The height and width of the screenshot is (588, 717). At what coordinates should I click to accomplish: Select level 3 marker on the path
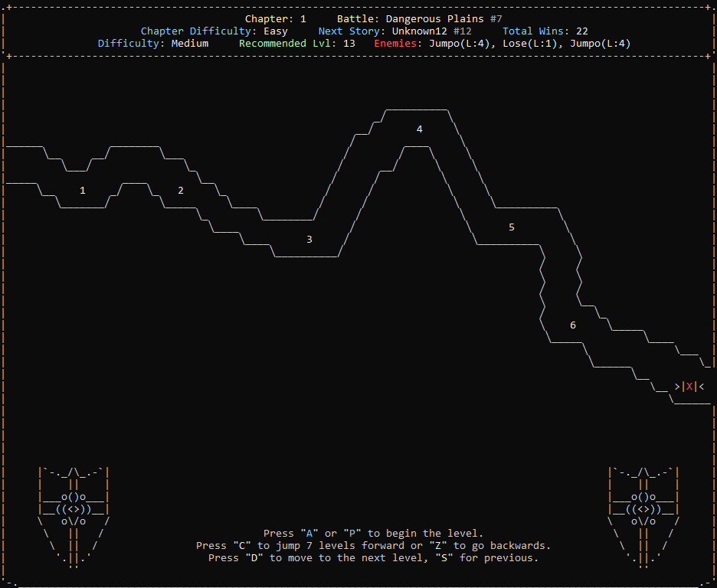309,240
